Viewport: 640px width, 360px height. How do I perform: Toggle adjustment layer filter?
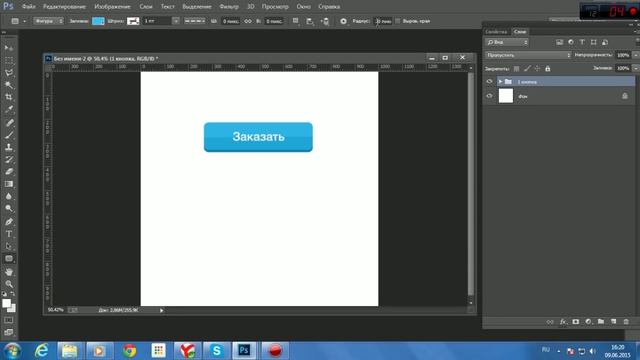click(571, 42)
